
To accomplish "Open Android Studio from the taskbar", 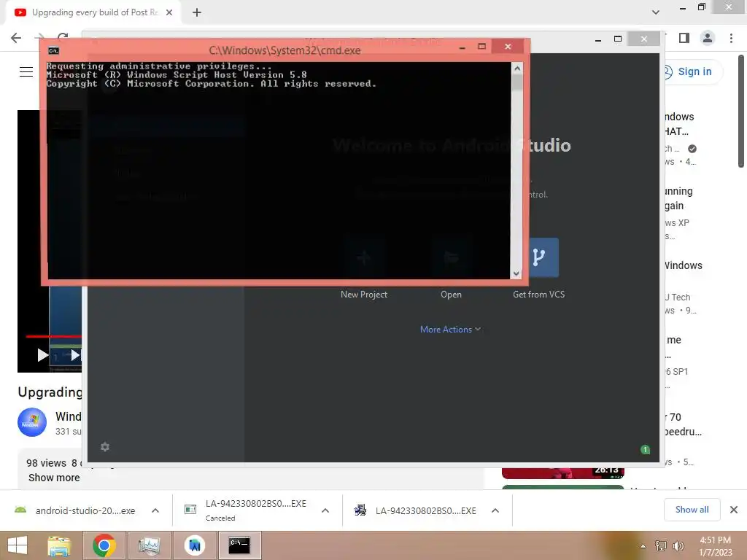I will coord(194,545).
